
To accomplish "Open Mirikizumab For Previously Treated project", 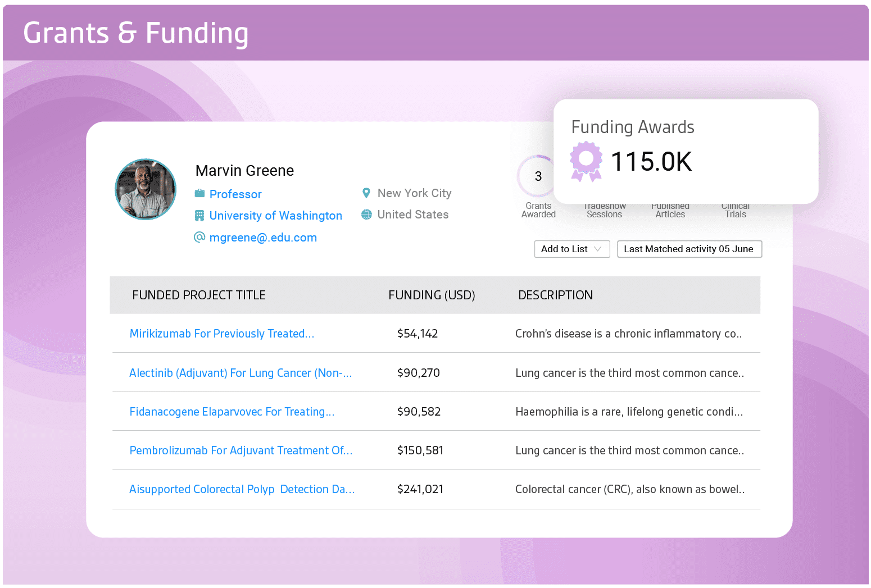I will [x=222, y=334].
